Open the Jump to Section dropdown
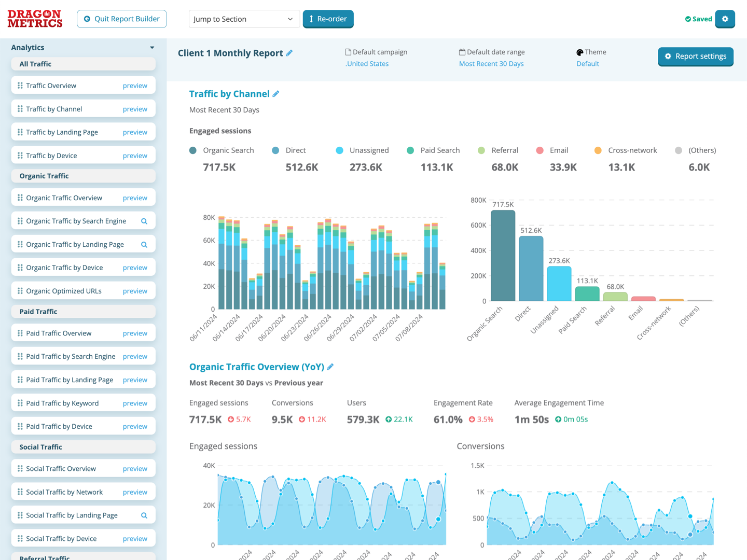747x560 pixels. pyautogui.click(x=244, y=19)
